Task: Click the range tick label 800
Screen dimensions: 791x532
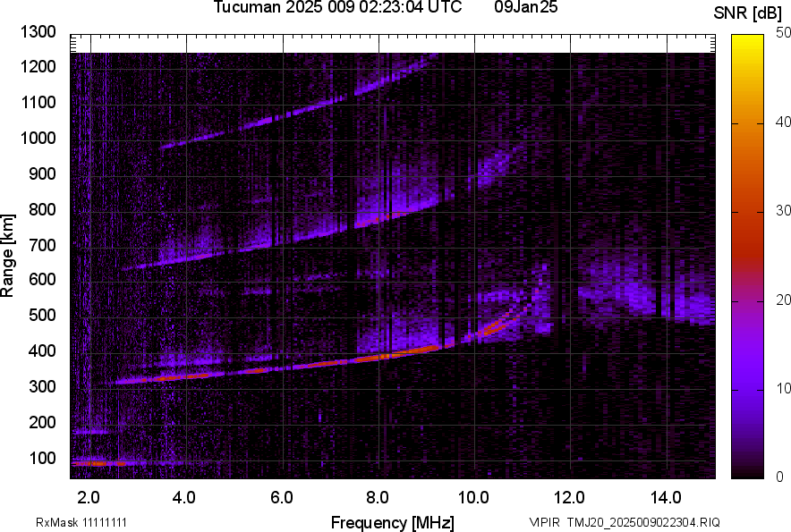Action: [42, 209]
